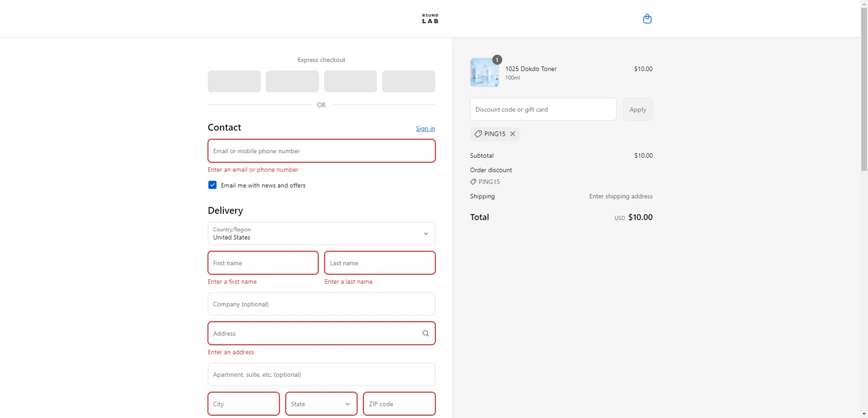Click the 'Contact' section heading

225,127
